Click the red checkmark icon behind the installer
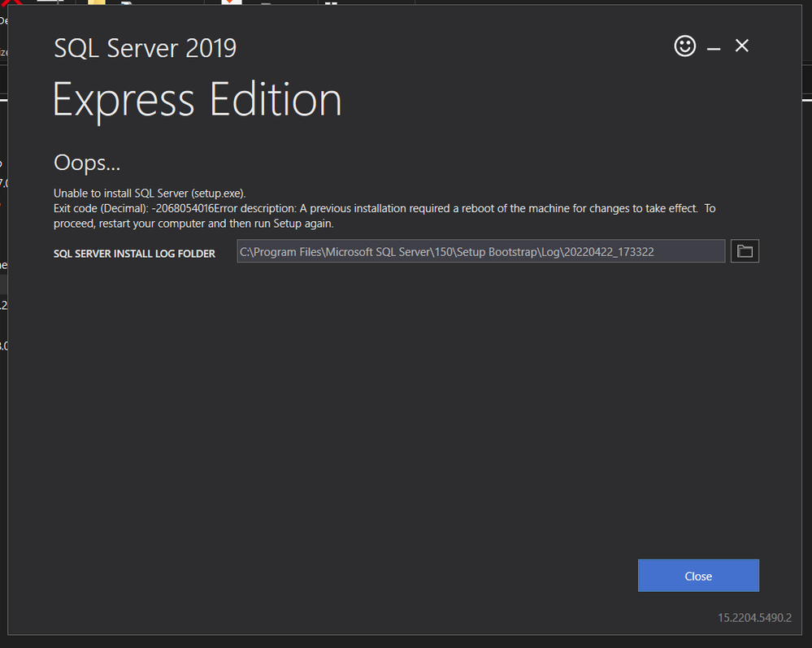The width and height of the screenshot is (812, 648). 231,3
